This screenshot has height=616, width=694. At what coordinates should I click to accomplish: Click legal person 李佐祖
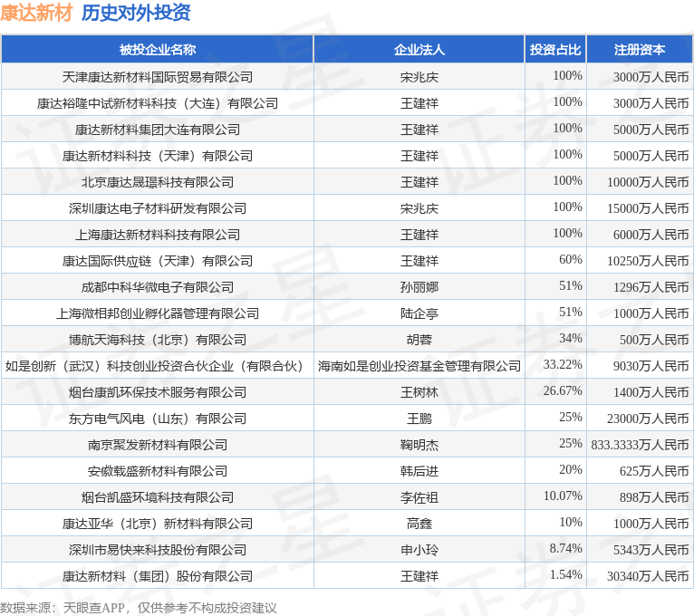pos(419,497)
